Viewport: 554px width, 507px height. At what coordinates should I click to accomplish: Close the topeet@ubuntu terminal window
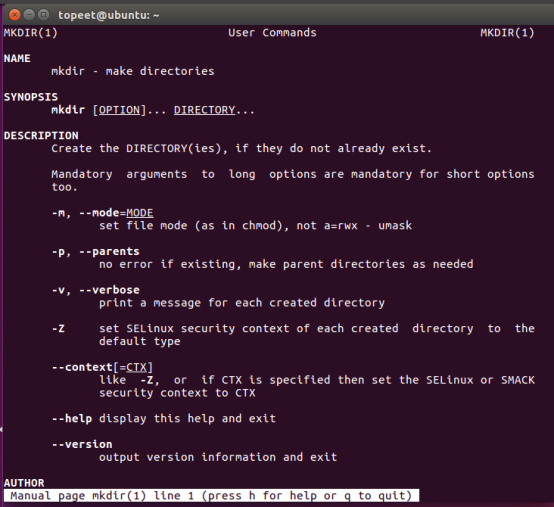(x=14, y=15)
